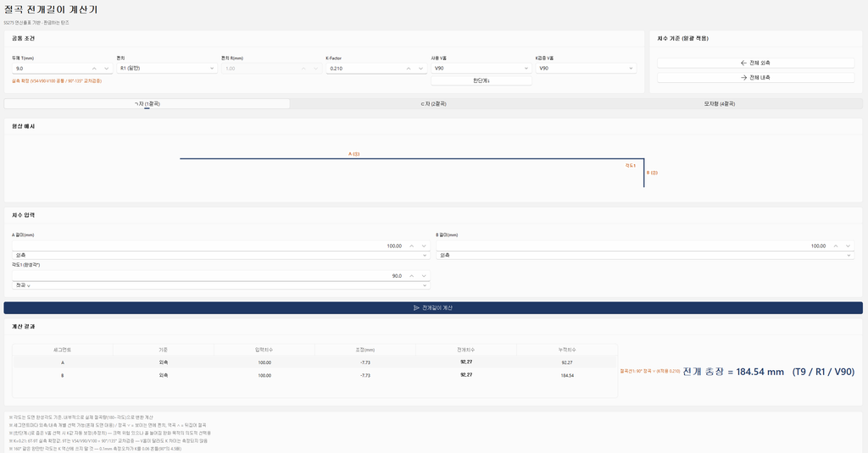
Task: Click the B label on the shape diagram
Action: pos(652,173)
